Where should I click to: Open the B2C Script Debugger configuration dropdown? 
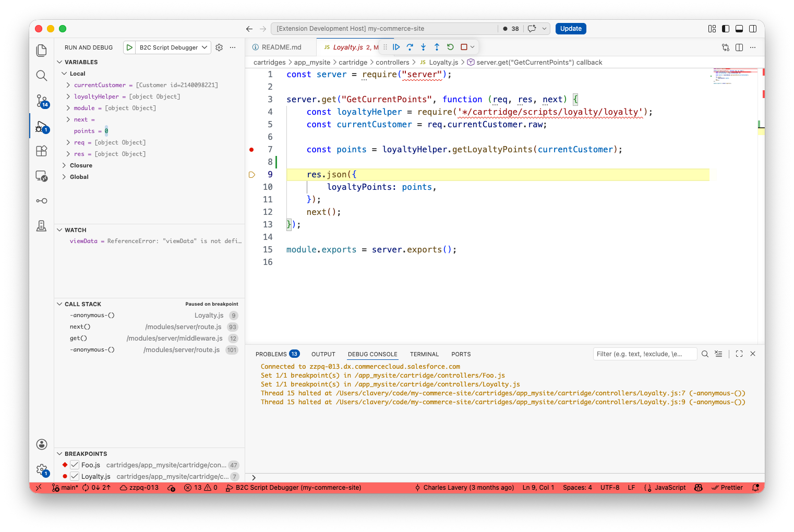tap(173, 47)
